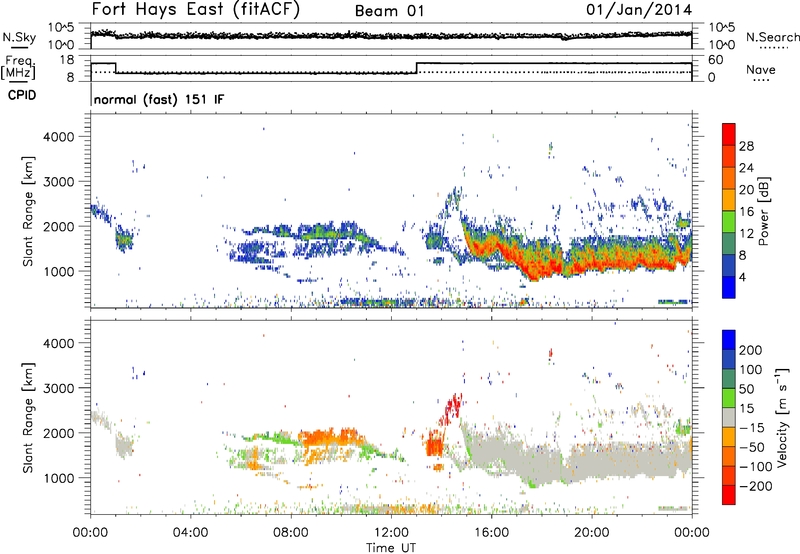Viewport: 800px width, 554px height.
Task: Click the '-50' velocity colorbar value
Action: click(752, 447)
